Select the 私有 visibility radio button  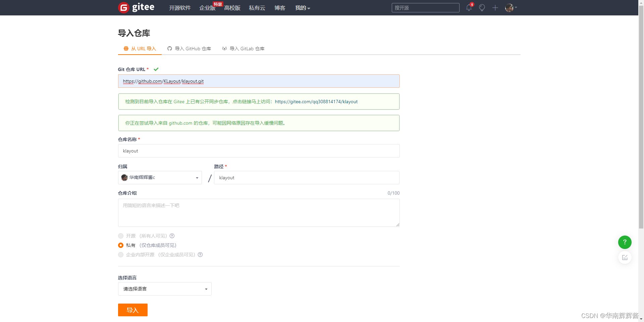[x=121, y=245]
